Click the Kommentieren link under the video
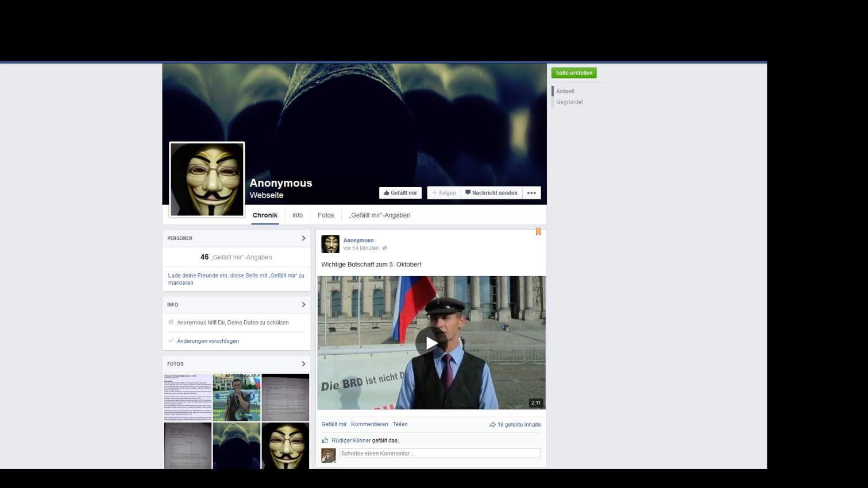This screenshot has height=488, width=868. tap(369, 424)
